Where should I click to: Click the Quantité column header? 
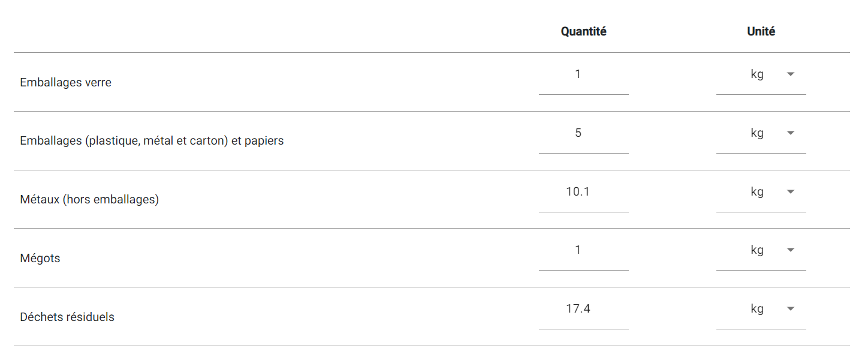(x=583, y=32)
